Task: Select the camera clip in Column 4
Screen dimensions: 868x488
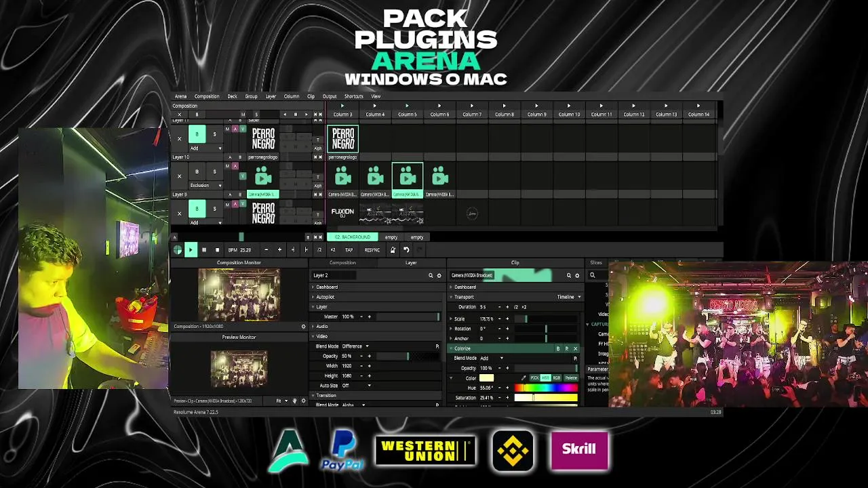Action: 375,178
